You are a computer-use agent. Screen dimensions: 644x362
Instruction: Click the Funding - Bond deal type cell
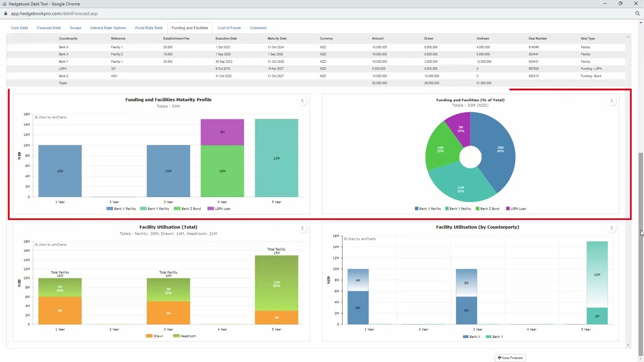591,76
